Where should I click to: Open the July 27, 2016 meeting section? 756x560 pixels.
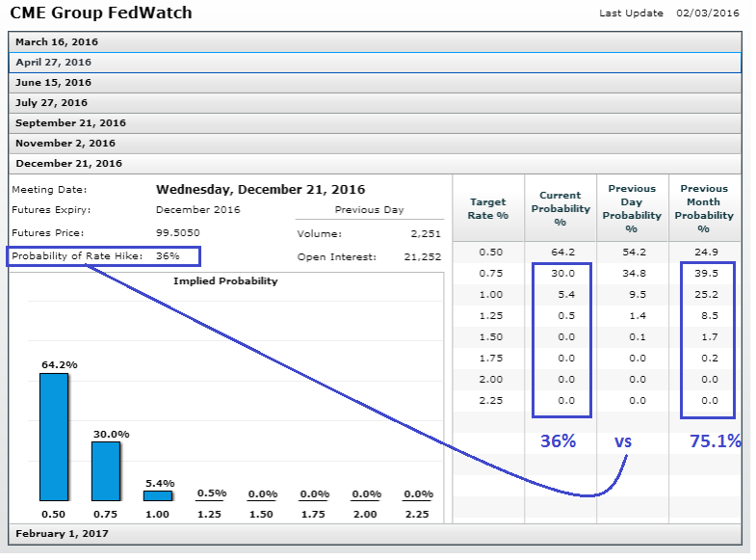click(52, 103)
